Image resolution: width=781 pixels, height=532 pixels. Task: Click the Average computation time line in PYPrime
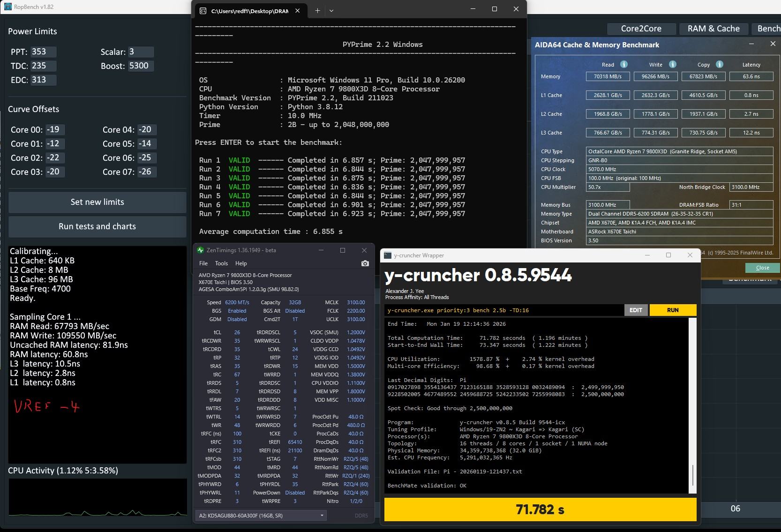click(x=271, y=232)
